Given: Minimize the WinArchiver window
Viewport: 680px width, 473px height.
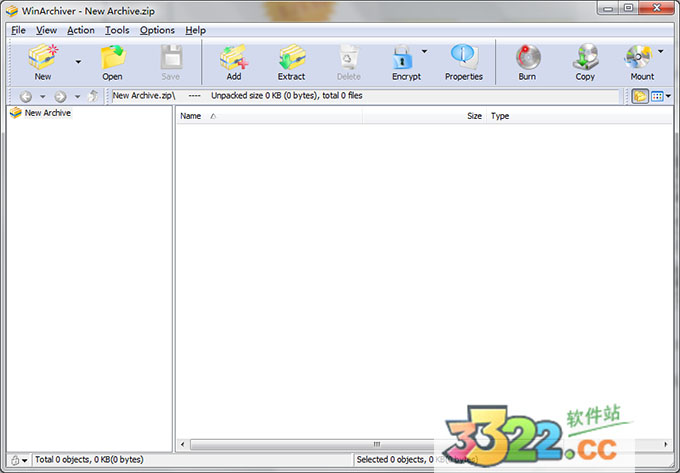Looking at the screenshot, I should pos(608,8).
